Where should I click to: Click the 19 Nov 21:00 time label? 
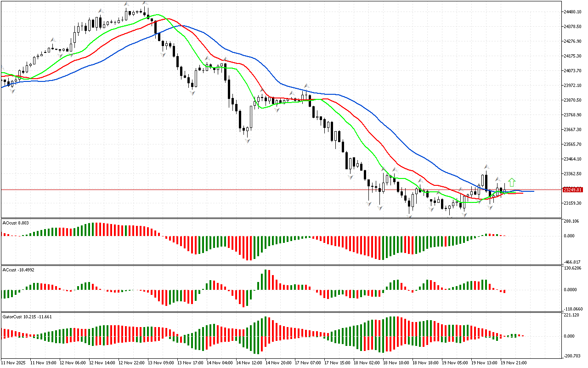click(x=514, y=362)
